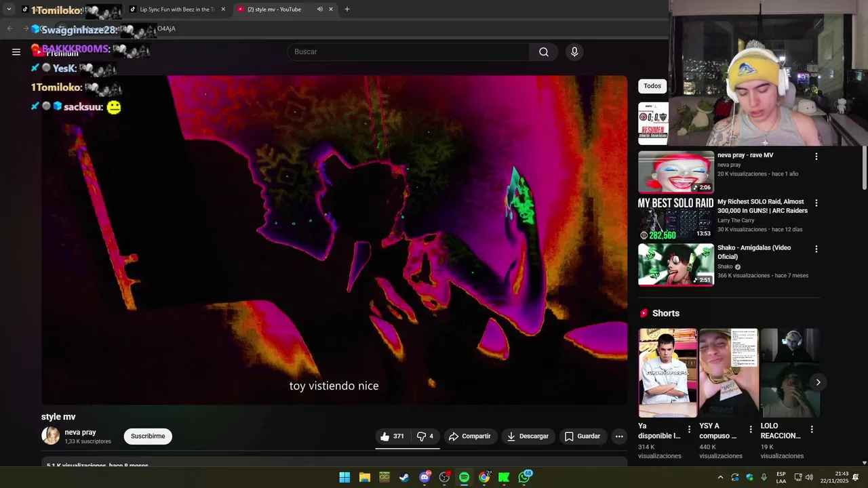Expand the tab search dropdown arrow
868x488 pixels.
pyautogui.click(x=9, y=9)
